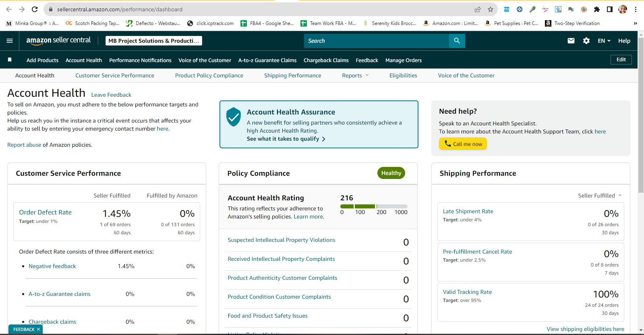
Task: Open the Chrome profile avatar
Action: 623,9
